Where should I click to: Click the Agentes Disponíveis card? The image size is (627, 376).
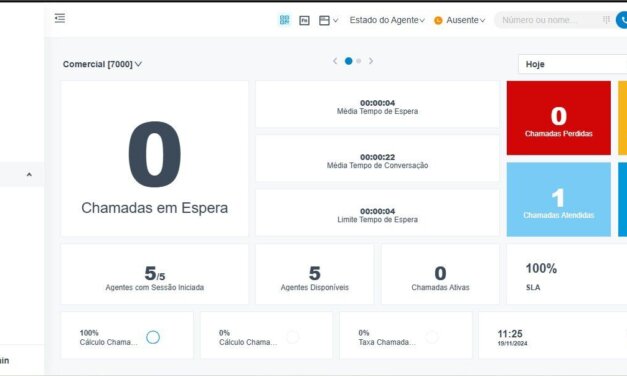pos(315,274)
